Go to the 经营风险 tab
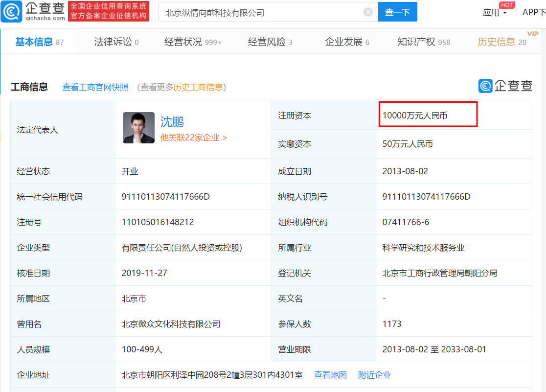The width and height of the screenshot is (546, 392). tap(270, 42)
